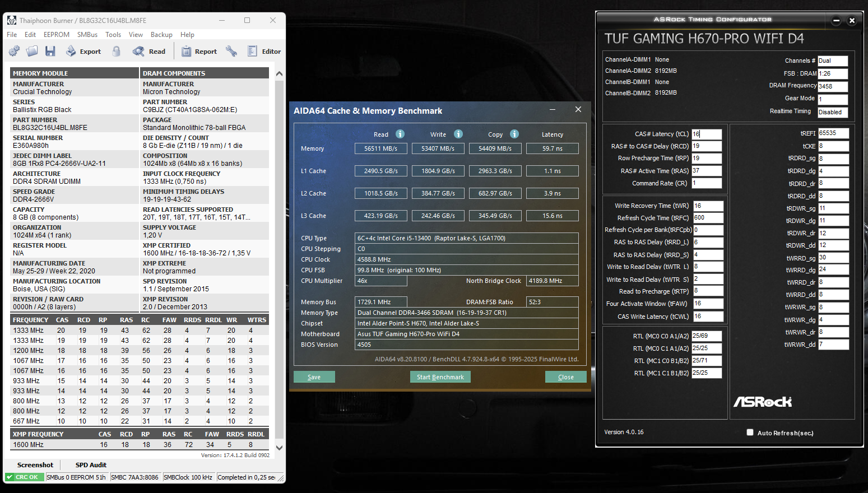Click the Four Activate Window (tFAW) field
The width and height of the screenshot is (868, 493).
coord(708,304)
